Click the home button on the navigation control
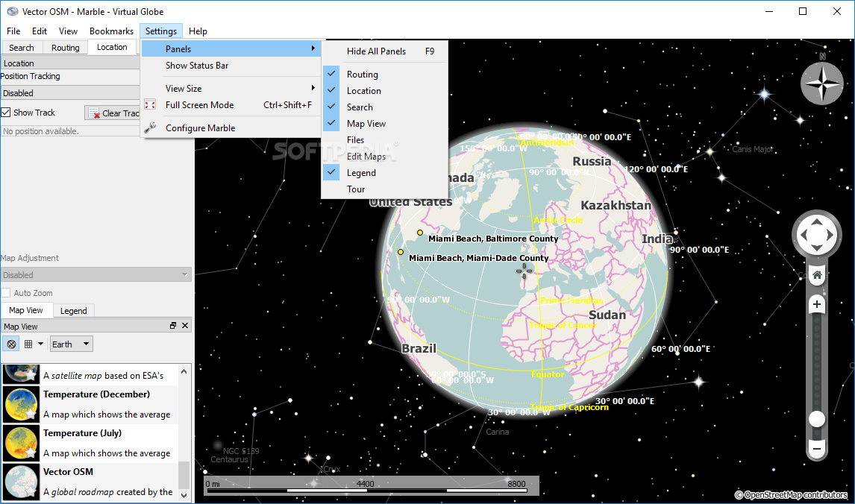This screenshot has height=504, width=855. pyautogui.click(x=817, y=275)
